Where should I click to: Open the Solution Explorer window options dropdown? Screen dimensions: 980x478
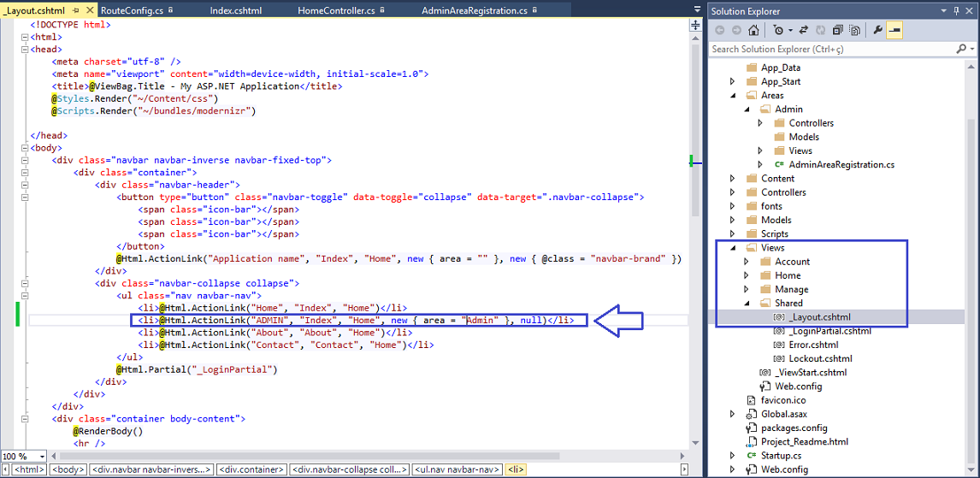pyautogui.click(x=946, y=11)
